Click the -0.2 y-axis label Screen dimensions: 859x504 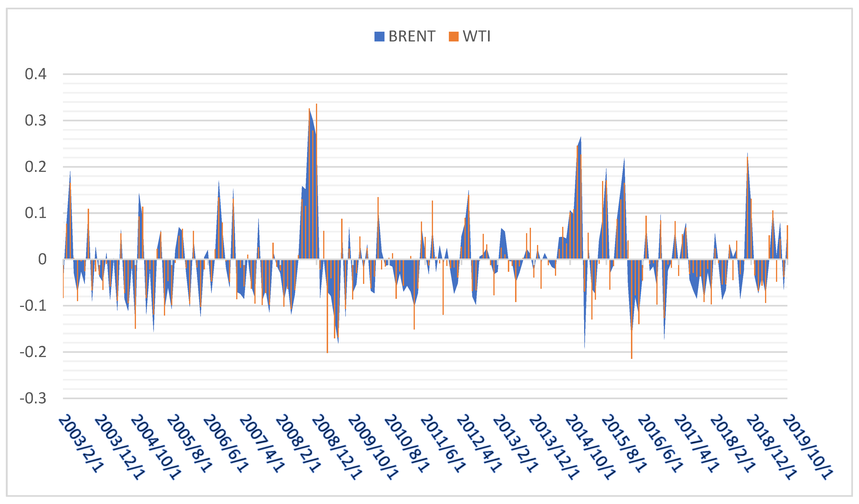[33, 352]
